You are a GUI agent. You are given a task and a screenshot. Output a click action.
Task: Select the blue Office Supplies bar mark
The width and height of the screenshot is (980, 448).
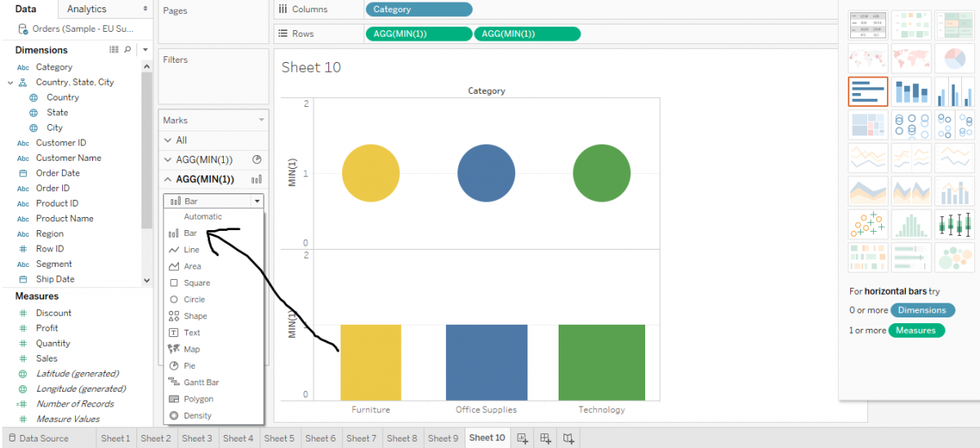pyautogui.click(x=487, y=362)
